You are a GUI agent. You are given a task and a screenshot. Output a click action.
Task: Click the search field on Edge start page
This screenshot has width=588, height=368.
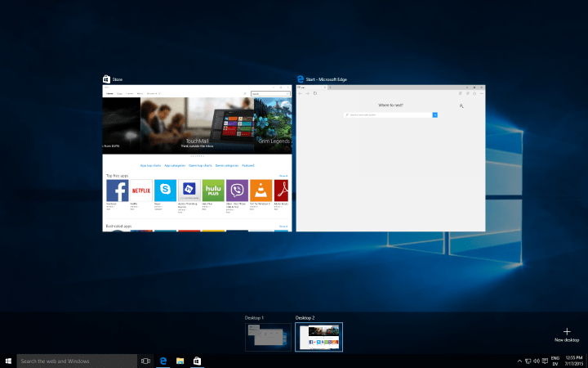(388, 115)
